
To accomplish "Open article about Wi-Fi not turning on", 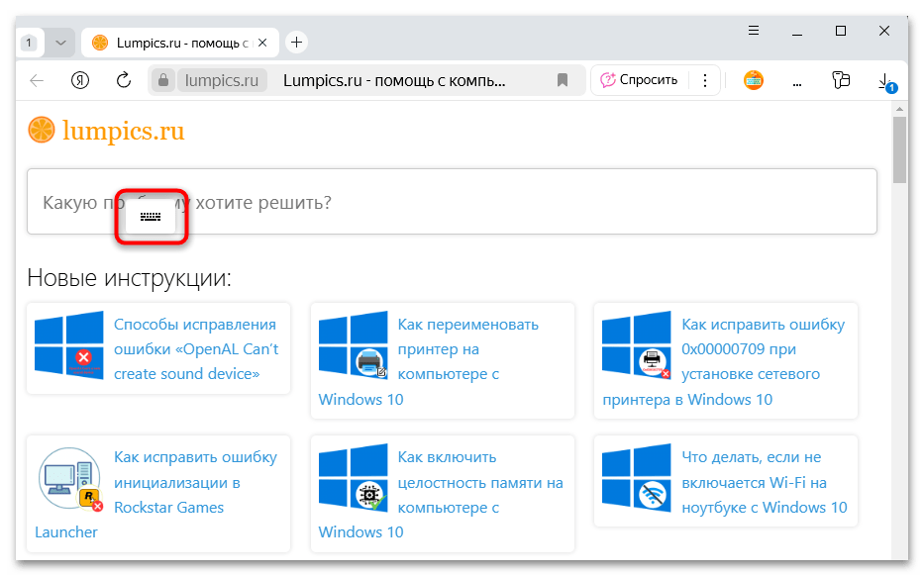I will 765,482.
